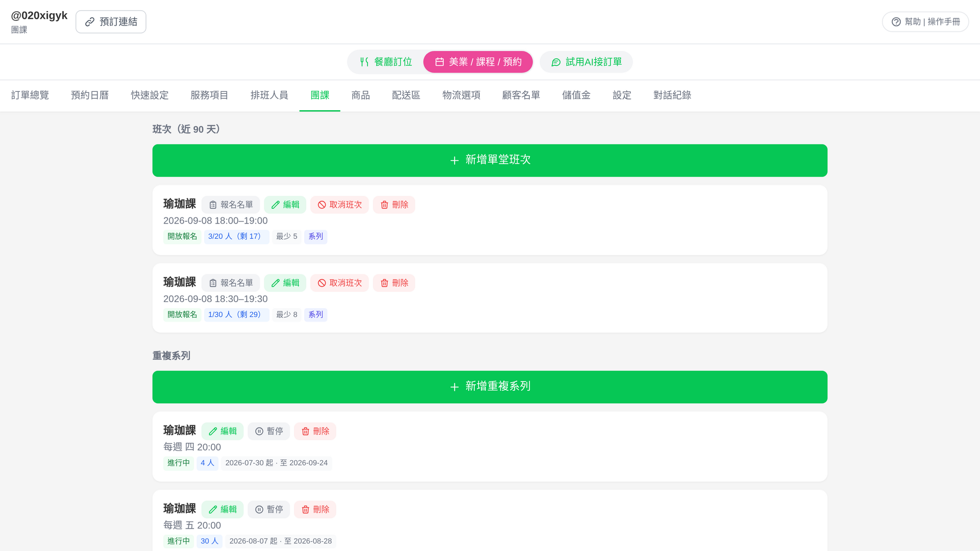Open the 預訂連結 booking link button
This screenshot has width=980, height=551.
[111, 21]
